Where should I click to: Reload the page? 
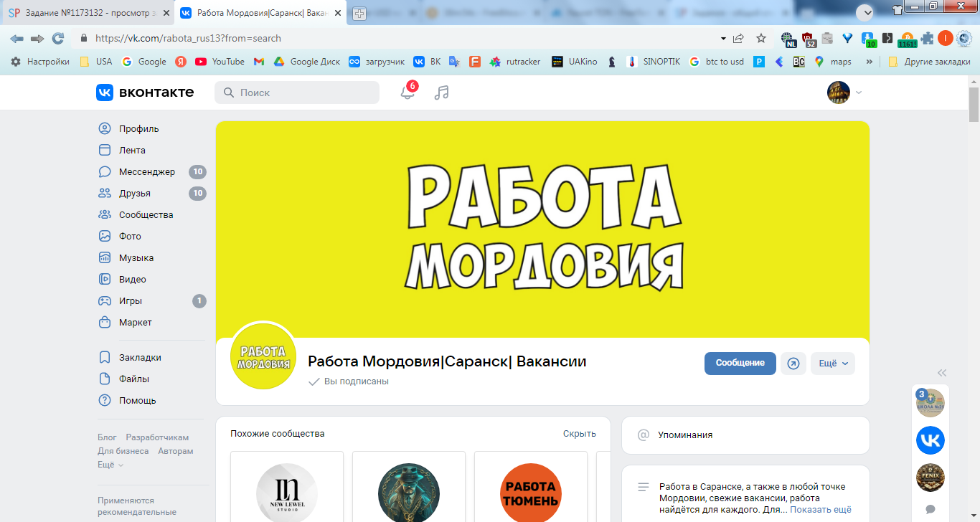58,39
